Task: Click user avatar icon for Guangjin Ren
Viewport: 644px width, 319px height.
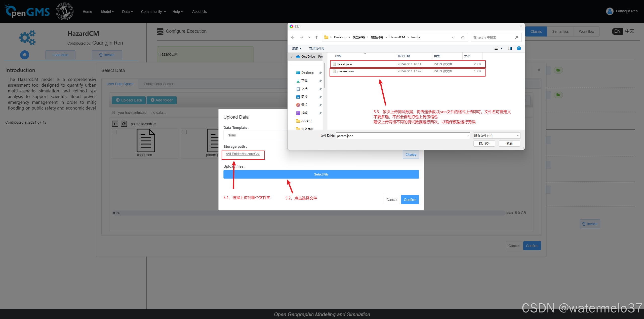Action: tap(610, 11)
